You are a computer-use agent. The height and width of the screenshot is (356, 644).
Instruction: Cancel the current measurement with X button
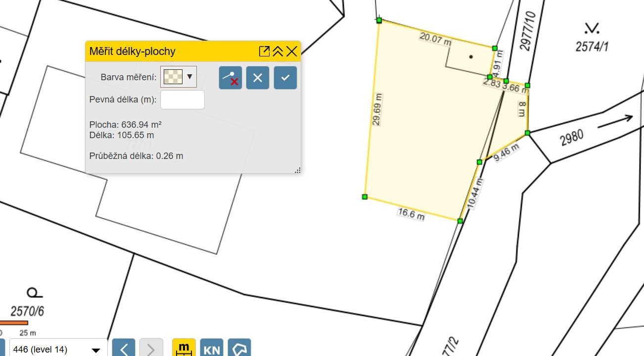[258, 78]
